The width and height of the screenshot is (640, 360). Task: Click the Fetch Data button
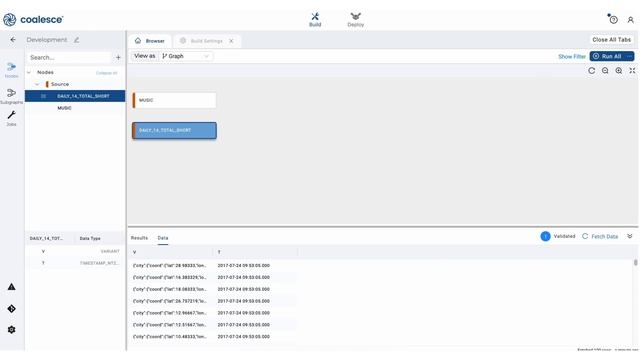coord(600,236)
